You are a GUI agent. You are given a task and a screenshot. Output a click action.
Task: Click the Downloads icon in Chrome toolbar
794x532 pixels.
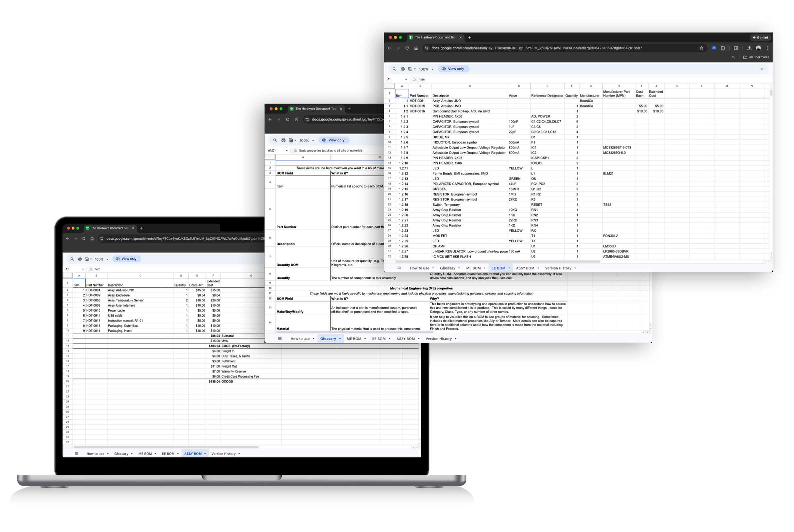click(749, 48)
